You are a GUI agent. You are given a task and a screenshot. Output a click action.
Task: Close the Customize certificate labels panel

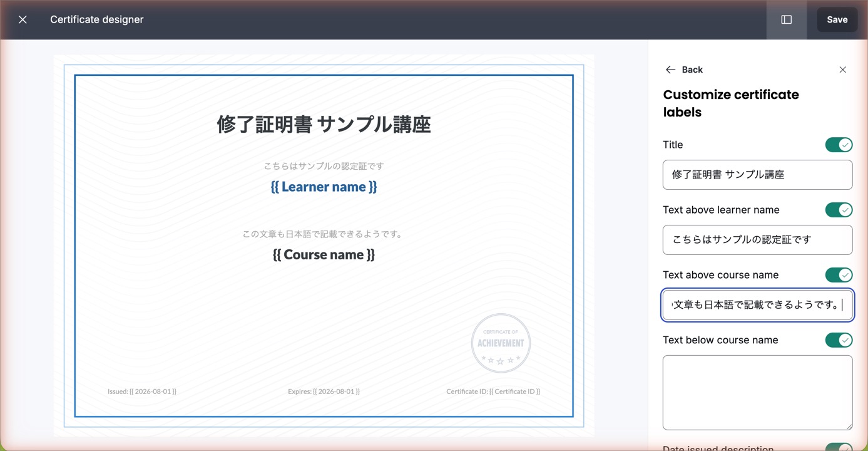(x=842, y=70)
